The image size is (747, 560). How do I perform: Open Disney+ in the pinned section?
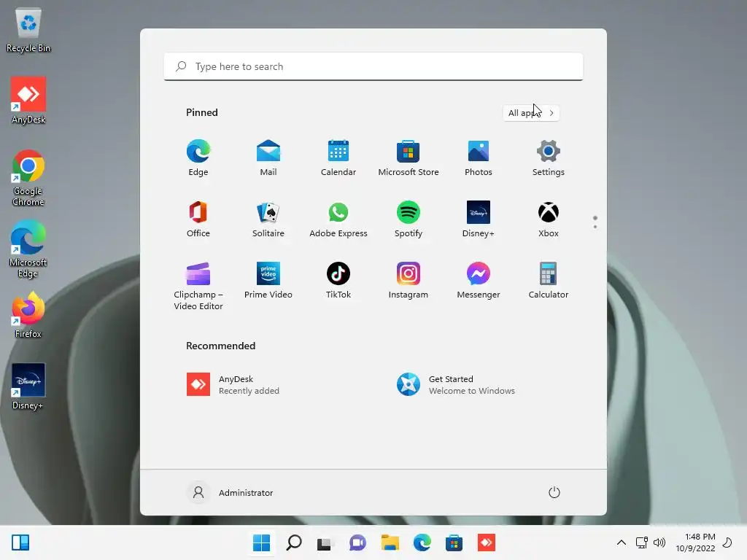(x=479, y=219)
